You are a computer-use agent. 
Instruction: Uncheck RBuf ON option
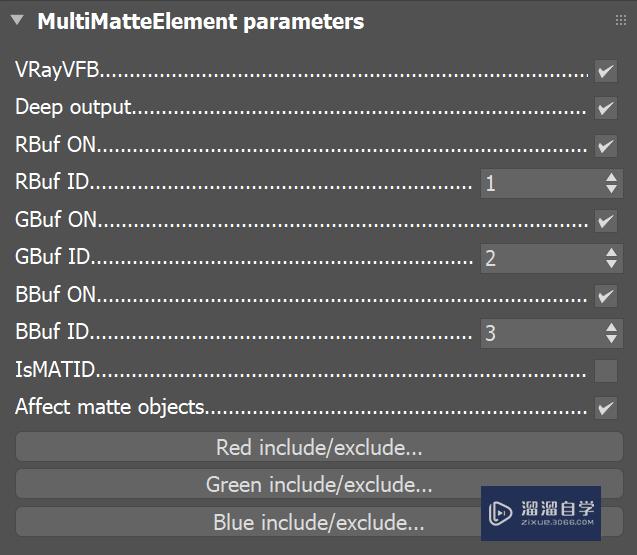click(x=605, y=146)
